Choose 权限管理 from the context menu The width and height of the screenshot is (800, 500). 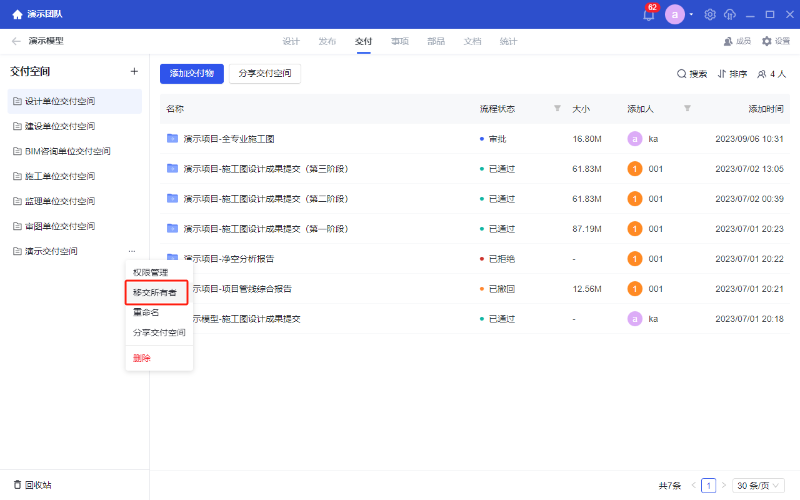[x=151, y=272]
